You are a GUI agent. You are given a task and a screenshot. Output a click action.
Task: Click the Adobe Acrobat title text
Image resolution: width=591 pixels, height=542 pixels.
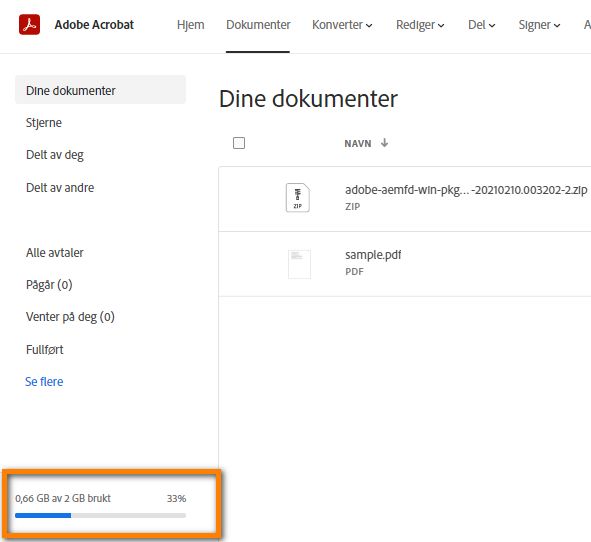94,25
